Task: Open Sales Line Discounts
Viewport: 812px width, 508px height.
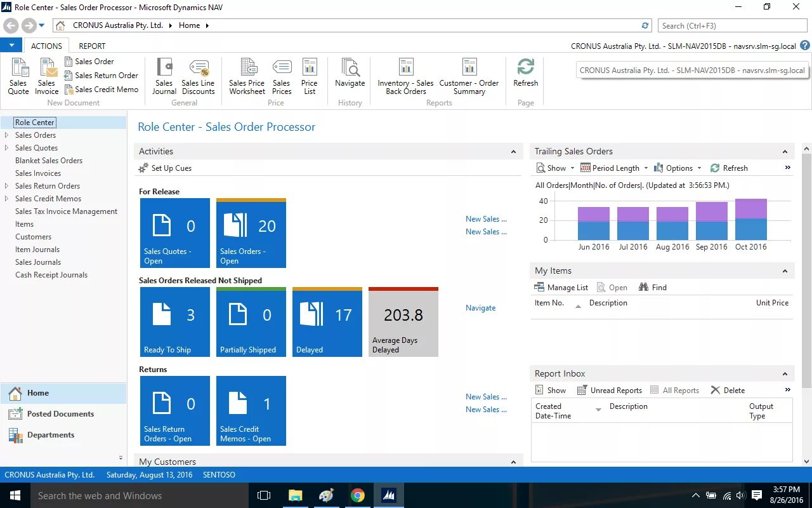Action: [x=199, y=77]
